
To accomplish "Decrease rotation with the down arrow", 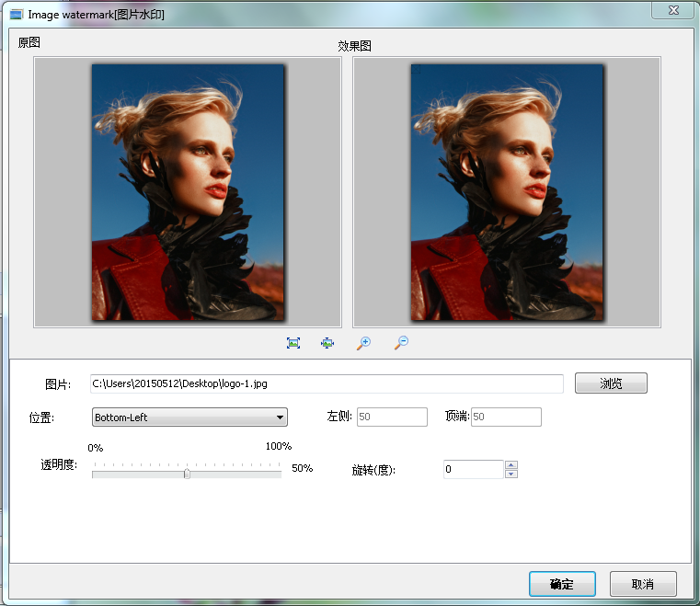I will point(511,474).
